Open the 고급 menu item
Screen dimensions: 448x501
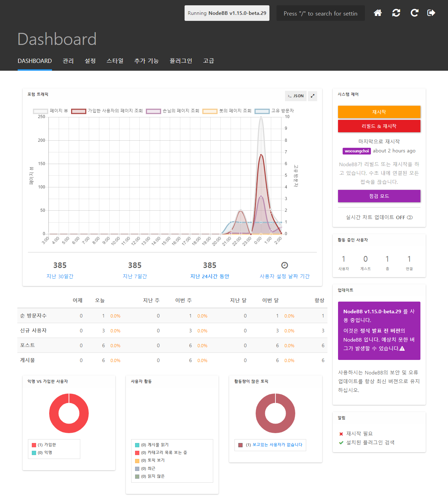point(209,61)
